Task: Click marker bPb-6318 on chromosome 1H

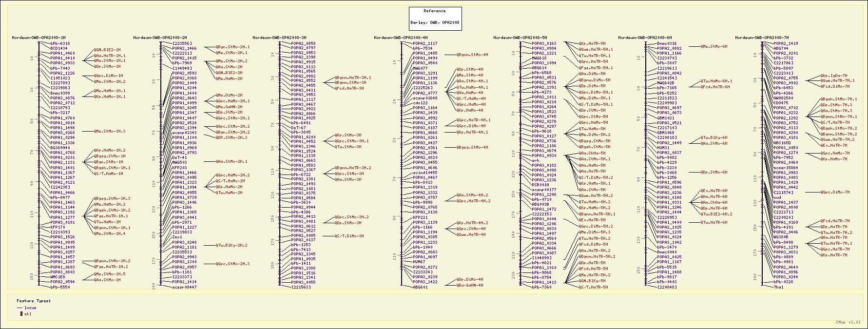Action: (60, 43)
